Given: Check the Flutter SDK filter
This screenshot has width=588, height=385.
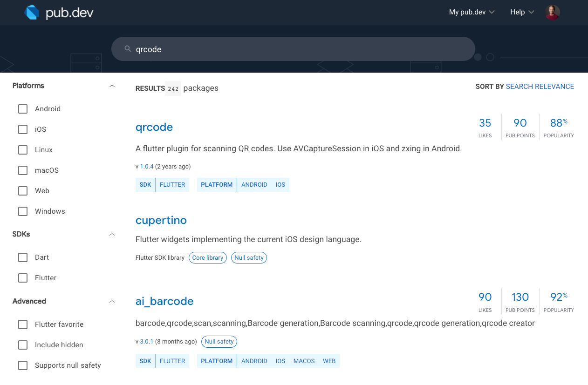Looking at the screenshot, I should coord(22,277).
